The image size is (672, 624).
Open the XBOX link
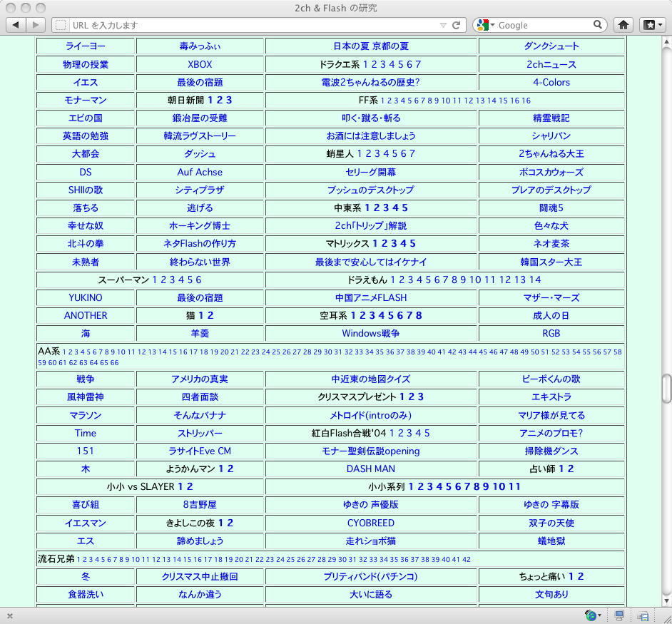tap(200, 64)
